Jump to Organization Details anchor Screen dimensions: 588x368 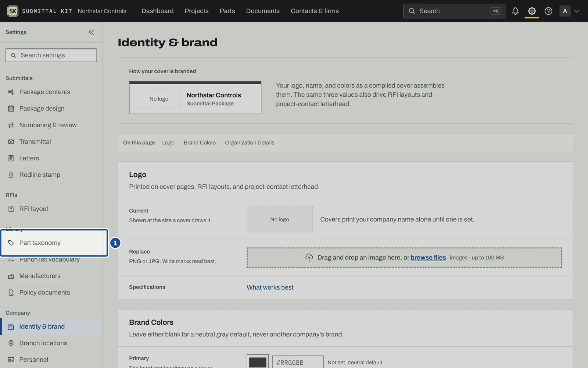[250, 143]
